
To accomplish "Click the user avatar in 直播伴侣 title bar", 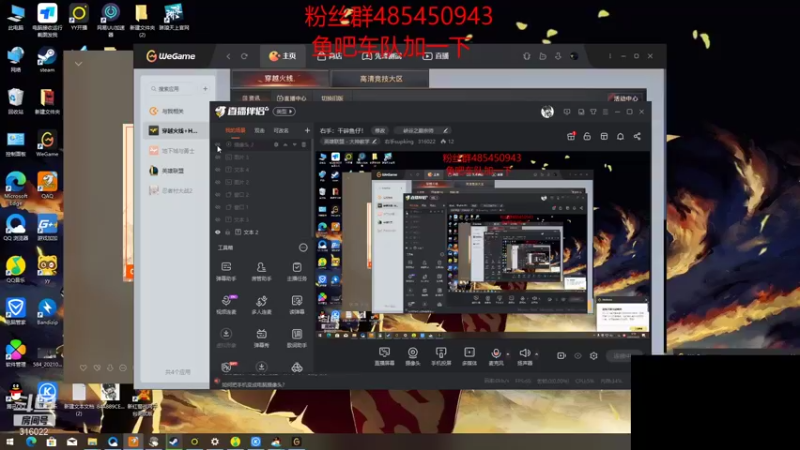I will tap(547, 112).
